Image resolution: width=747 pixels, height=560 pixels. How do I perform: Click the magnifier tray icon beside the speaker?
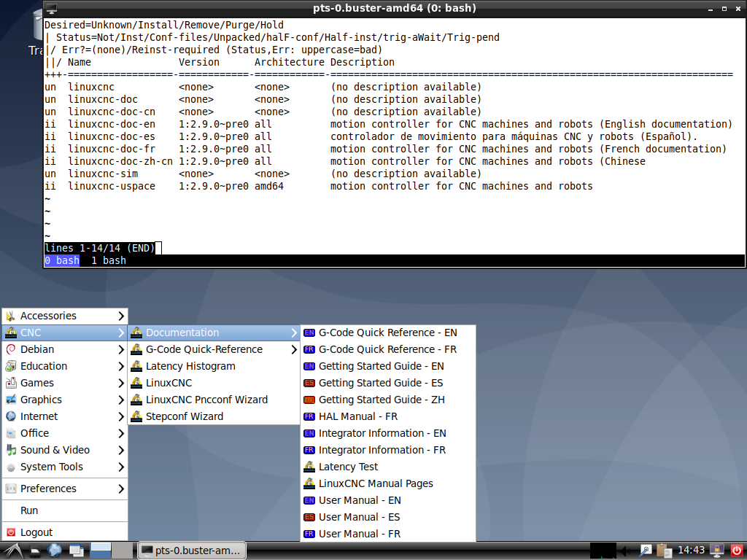[x=646, y=551]
